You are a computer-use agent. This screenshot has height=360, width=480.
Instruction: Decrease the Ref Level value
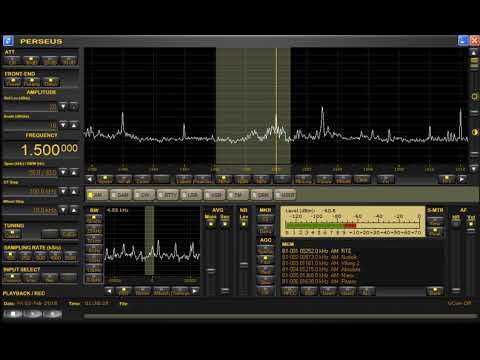(x=63, y=106)
